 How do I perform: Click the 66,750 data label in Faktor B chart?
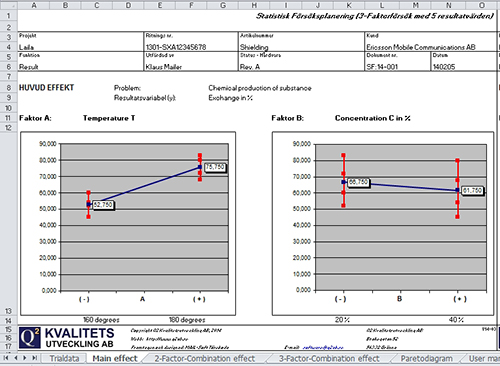(x=358, y=182)
